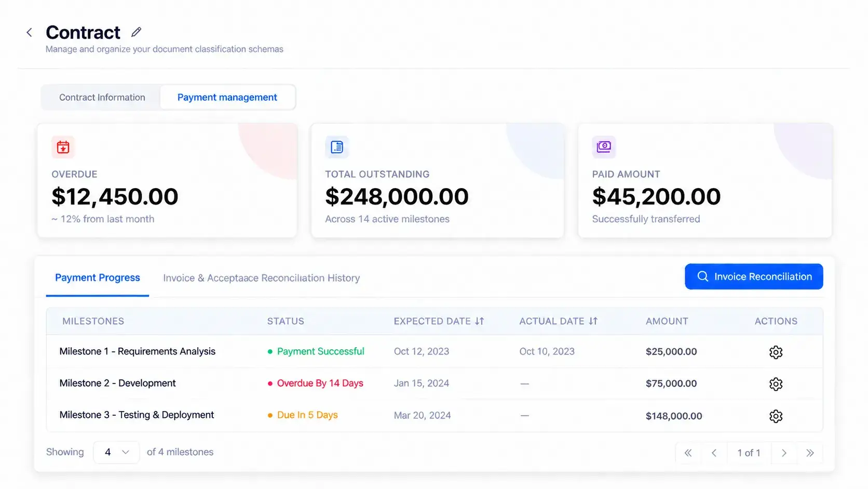868x489 pixels.
Task: Open the Payment Progress tab
Action: 98,278
